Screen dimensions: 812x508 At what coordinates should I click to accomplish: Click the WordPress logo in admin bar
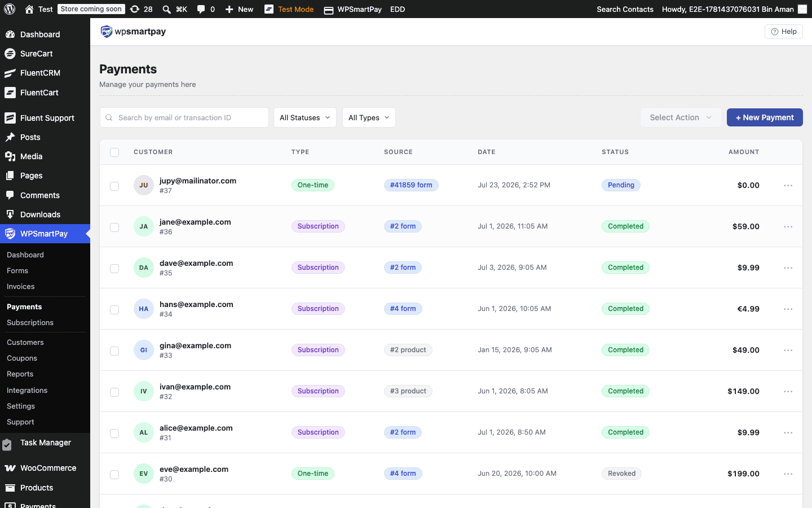point(10,9)
